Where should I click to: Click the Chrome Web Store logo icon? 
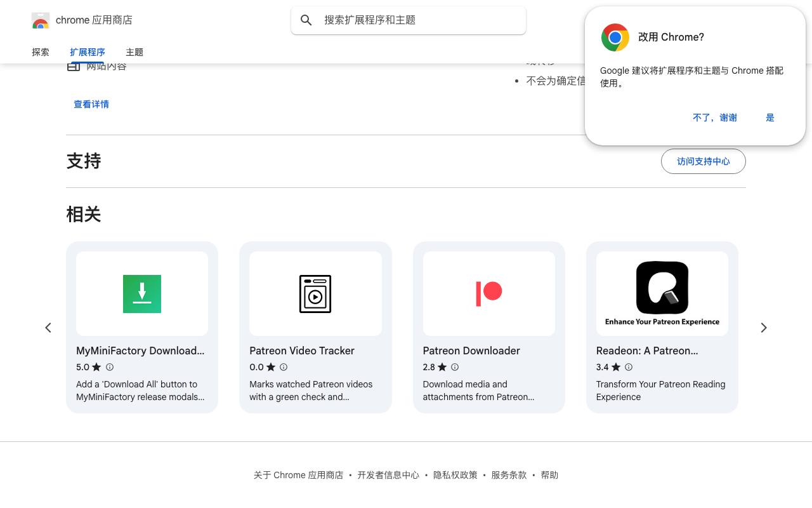pyautogui.click(x=41, y=20)
